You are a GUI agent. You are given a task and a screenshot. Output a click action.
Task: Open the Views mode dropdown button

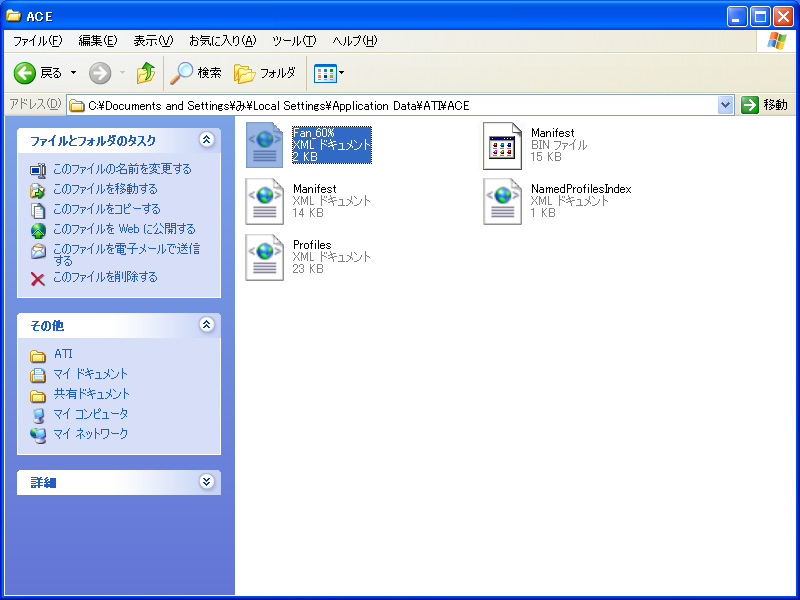[329, 73]
